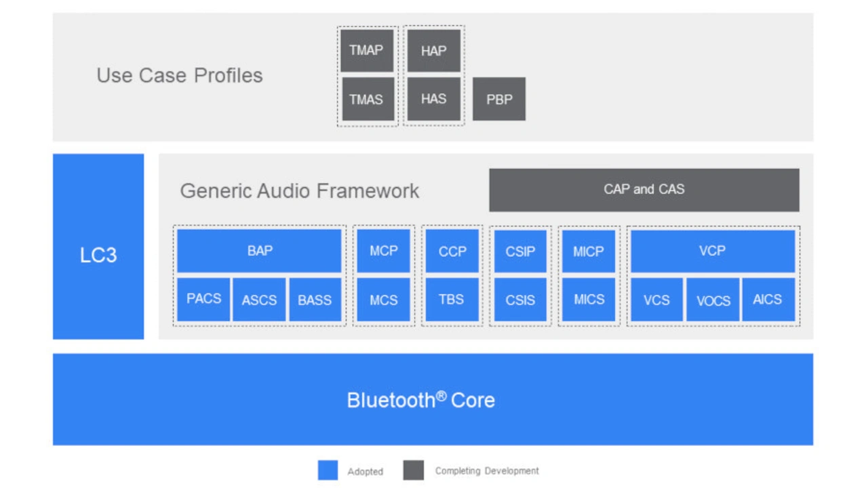Click the TMAP profile block
This screenshot has height=488, width=868.
pos(366,51)
